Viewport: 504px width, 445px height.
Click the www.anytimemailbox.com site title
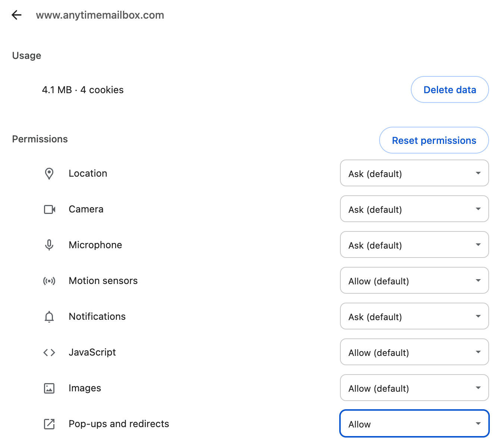tap(100, 15)
